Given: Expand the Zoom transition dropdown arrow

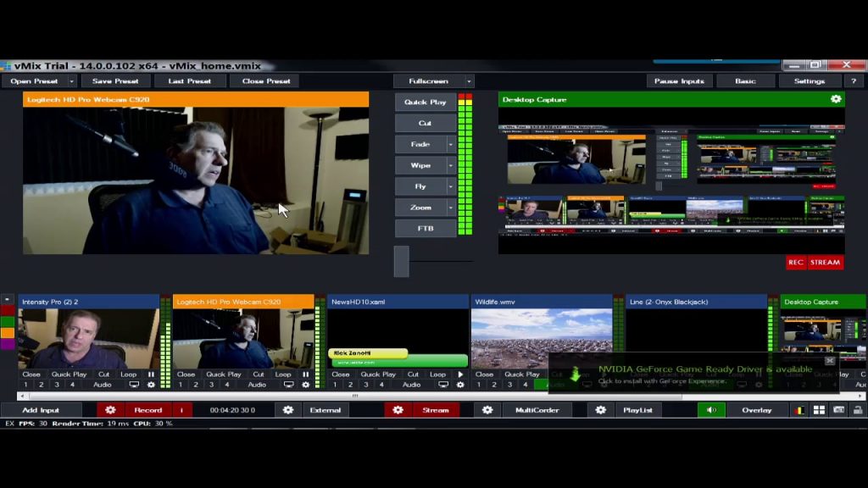Looking at the screenshot, I should tap(451, 208).
